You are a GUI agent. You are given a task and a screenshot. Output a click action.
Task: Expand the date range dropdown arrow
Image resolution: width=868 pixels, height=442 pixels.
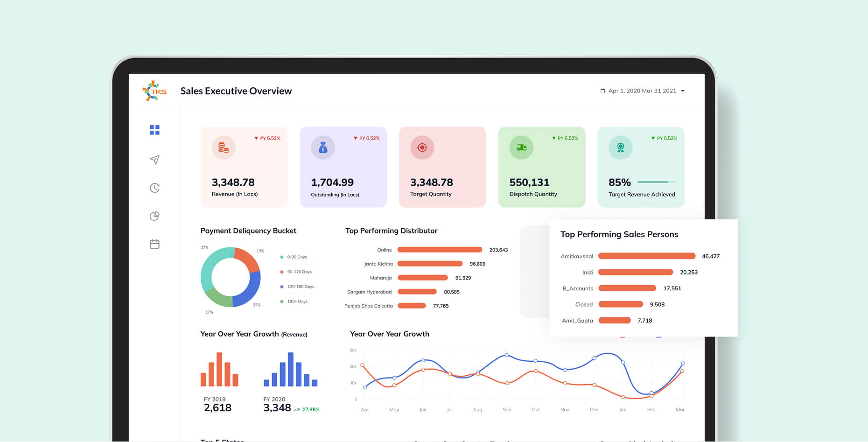pyautogui.click(x=683, y=91)
